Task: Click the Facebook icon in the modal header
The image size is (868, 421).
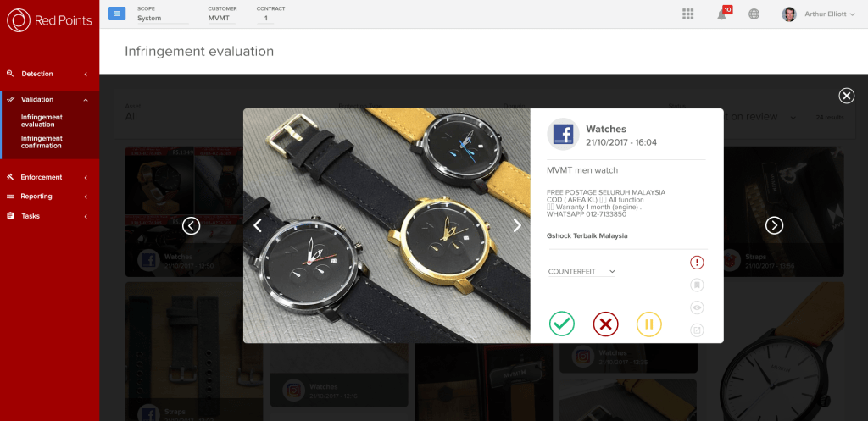Action: pos(563,135)
